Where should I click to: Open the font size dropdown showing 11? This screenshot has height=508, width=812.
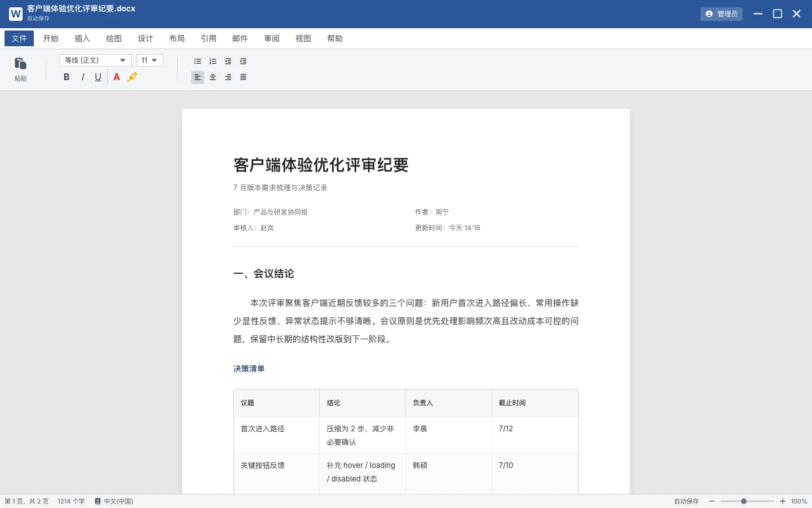click(150, 60)
